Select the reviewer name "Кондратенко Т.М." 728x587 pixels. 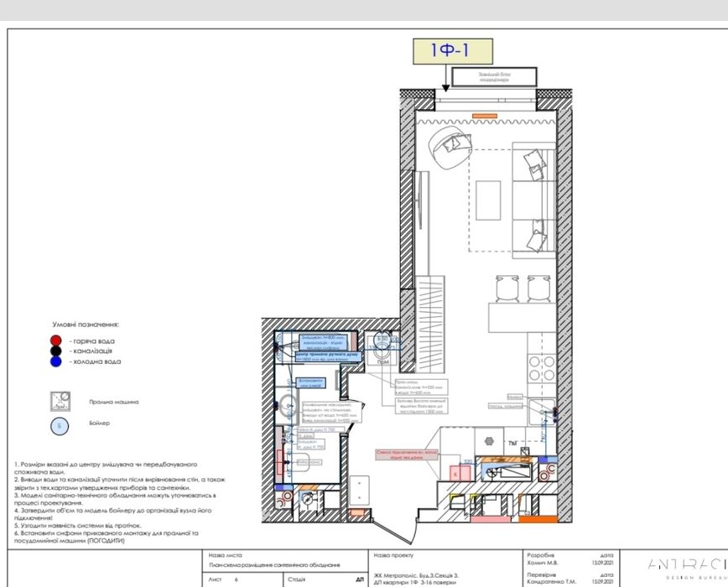[552, 581]
